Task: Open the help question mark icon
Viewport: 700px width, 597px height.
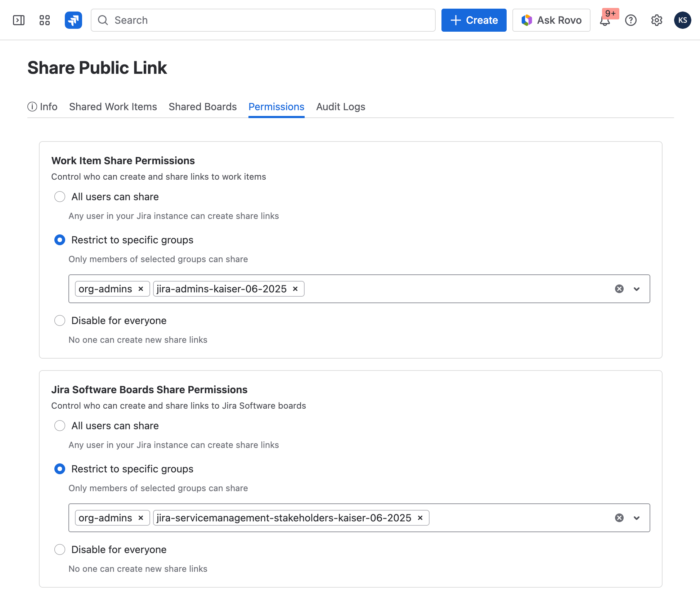Action: 631,20
